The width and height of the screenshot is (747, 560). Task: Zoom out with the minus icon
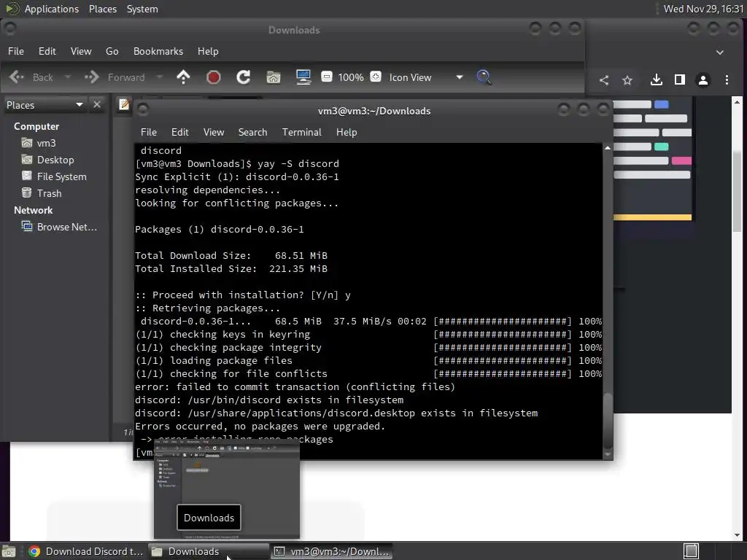[327, 77]
